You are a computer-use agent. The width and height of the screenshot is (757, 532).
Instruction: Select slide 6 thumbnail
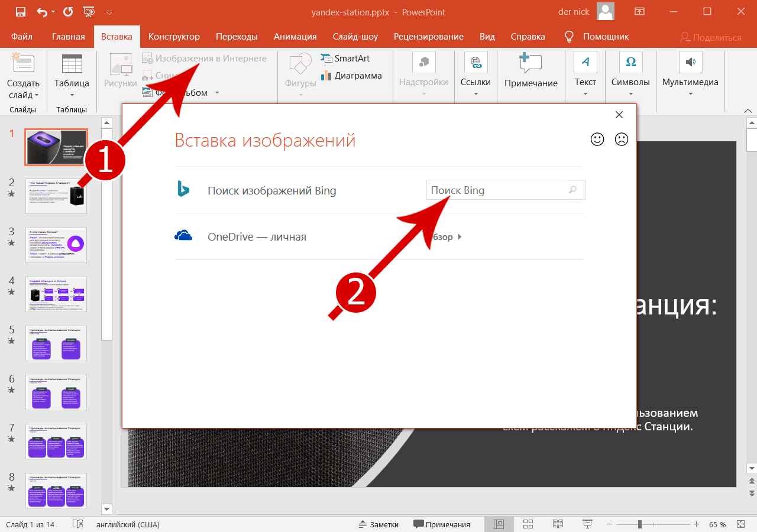[x=56, y=392]
